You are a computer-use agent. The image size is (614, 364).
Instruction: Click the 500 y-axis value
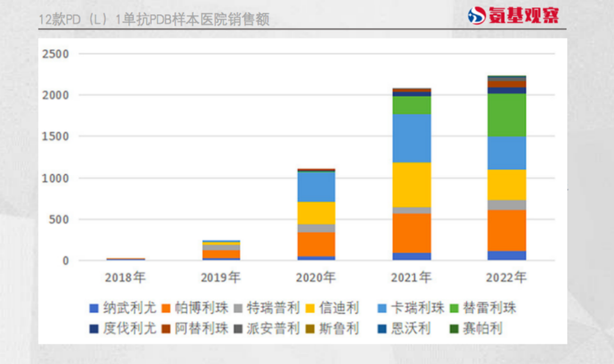click(x=59, y=219)
